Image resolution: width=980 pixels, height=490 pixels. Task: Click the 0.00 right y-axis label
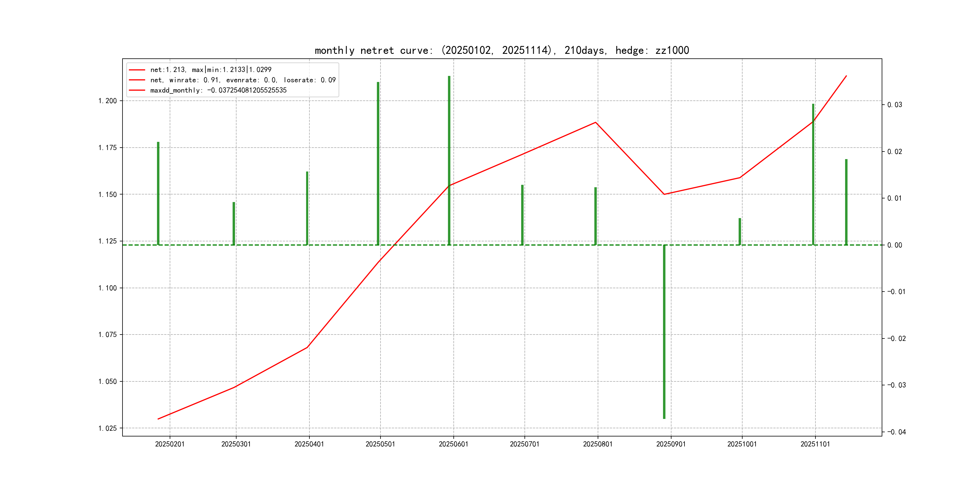[894, 245]
